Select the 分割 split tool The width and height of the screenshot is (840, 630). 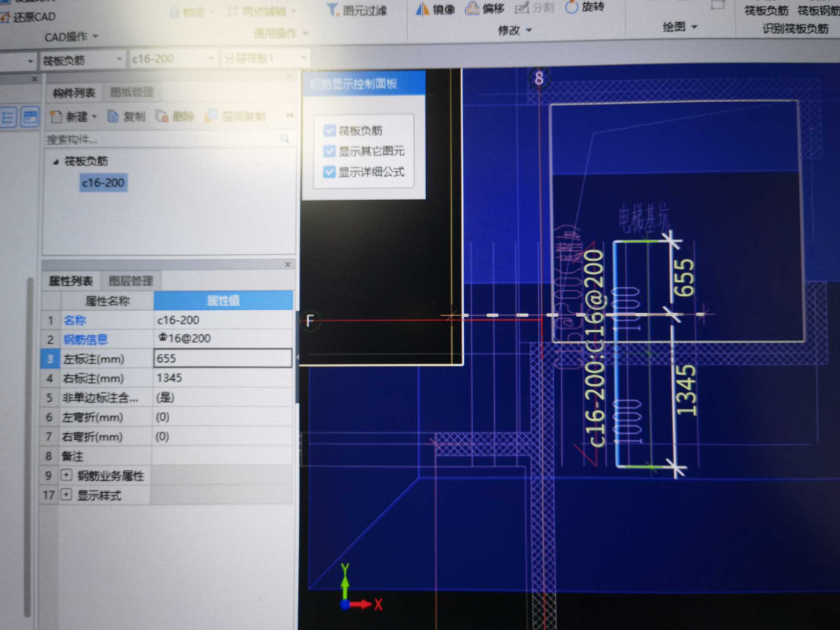point(534,7)
